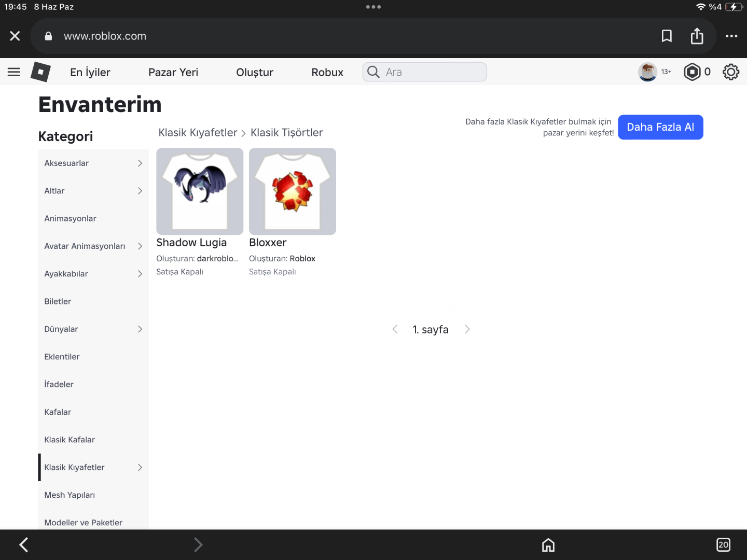The image size is (747, 560).
Task: Select the Dünyalar category label
Action: (x=61, y=329)
